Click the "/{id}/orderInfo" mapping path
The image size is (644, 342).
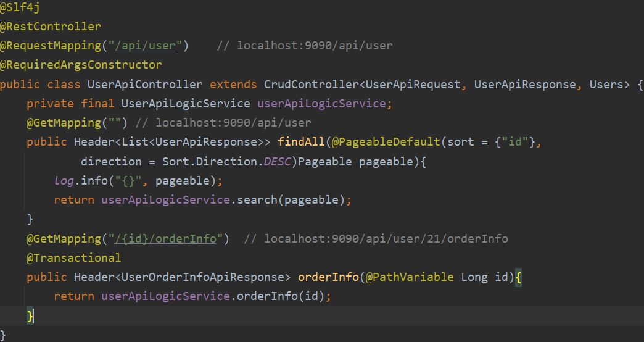(165, 238)
